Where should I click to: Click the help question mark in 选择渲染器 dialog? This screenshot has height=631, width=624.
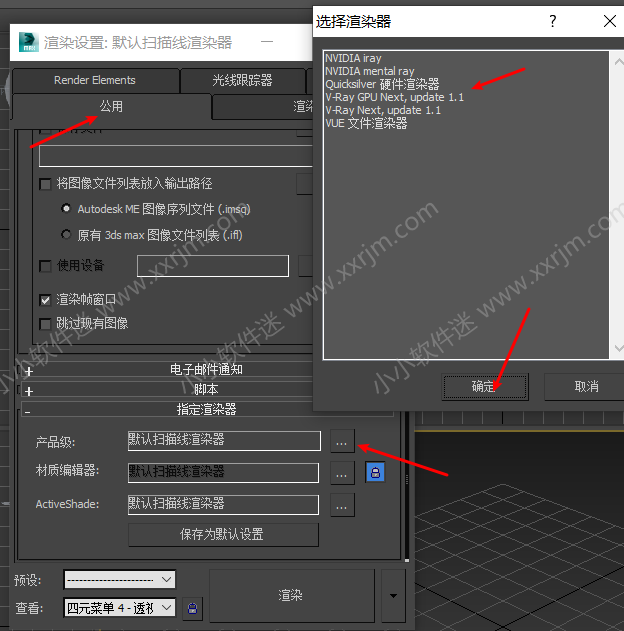point(552,21)
